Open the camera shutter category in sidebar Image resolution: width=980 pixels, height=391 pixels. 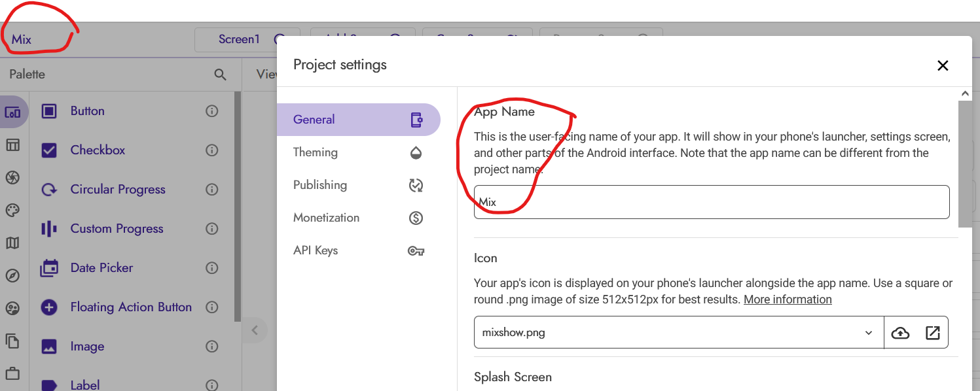12,177
